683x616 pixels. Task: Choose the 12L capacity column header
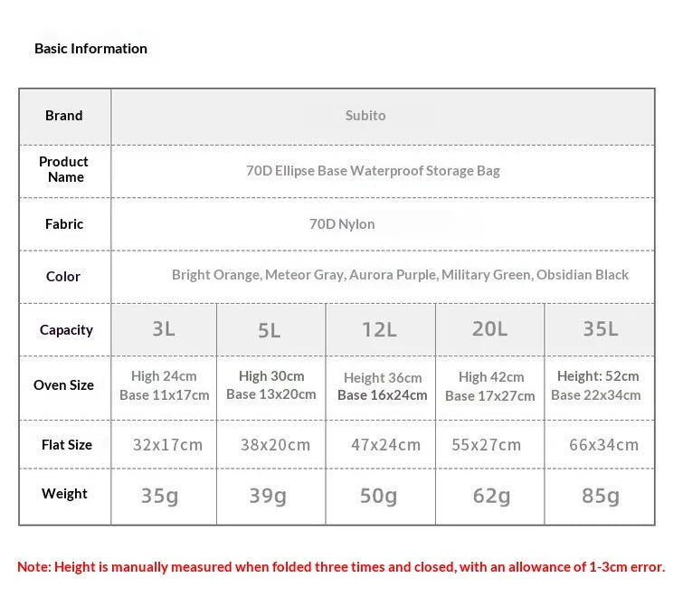point(380,329)
